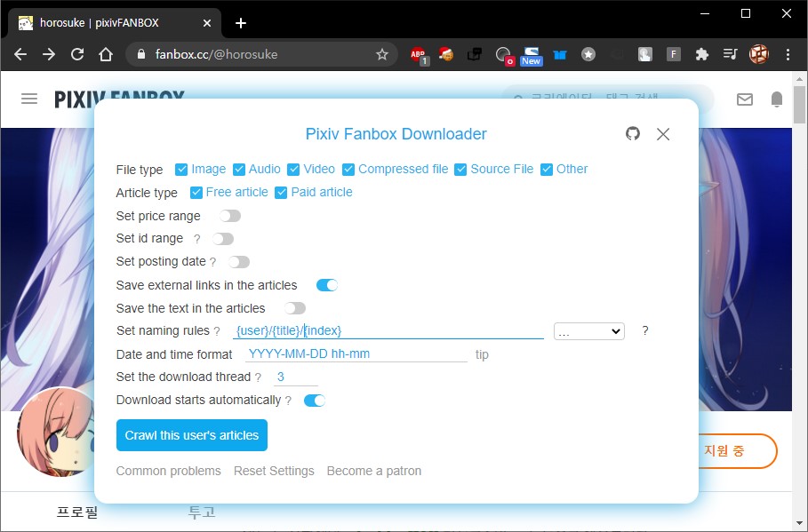Open the Fanbox hamburger menu
This screenshot has height=532, width=808.
pyautogui.click(x=29, y=99)
